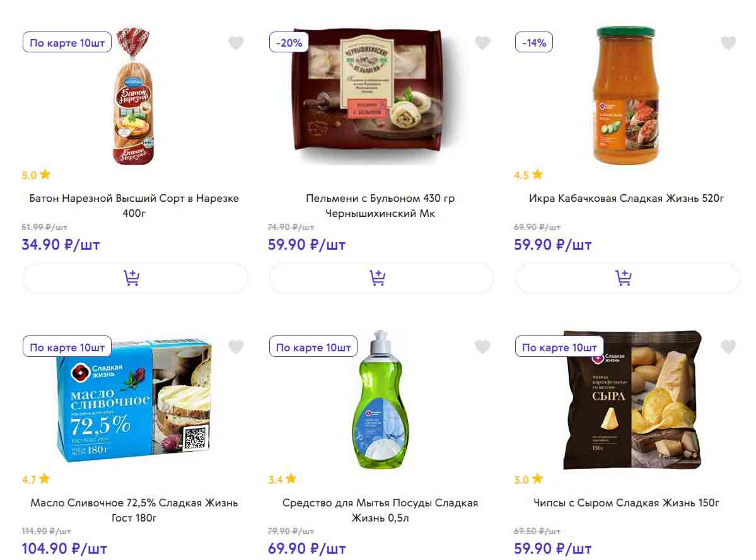Open Икра Кабачковая Сладкая Жизнь 520г link

tap(627, 199)
